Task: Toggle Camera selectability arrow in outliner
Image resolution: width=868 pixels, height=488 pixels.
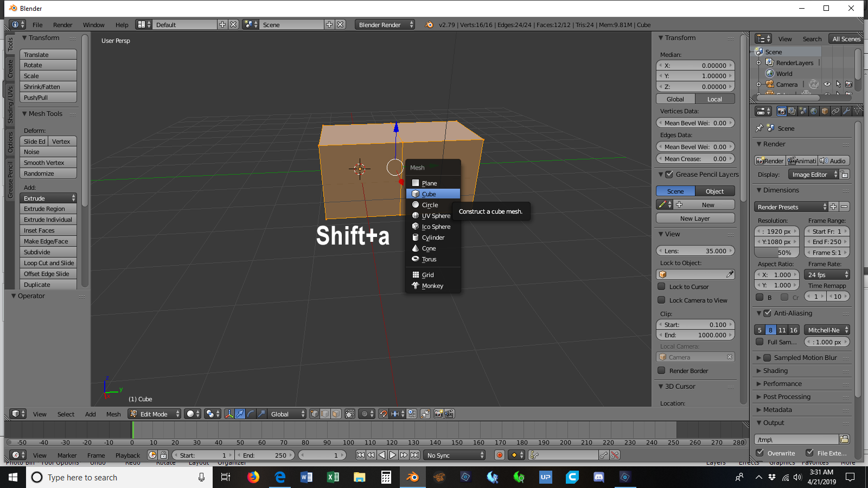Action: (x=838, y=84)
